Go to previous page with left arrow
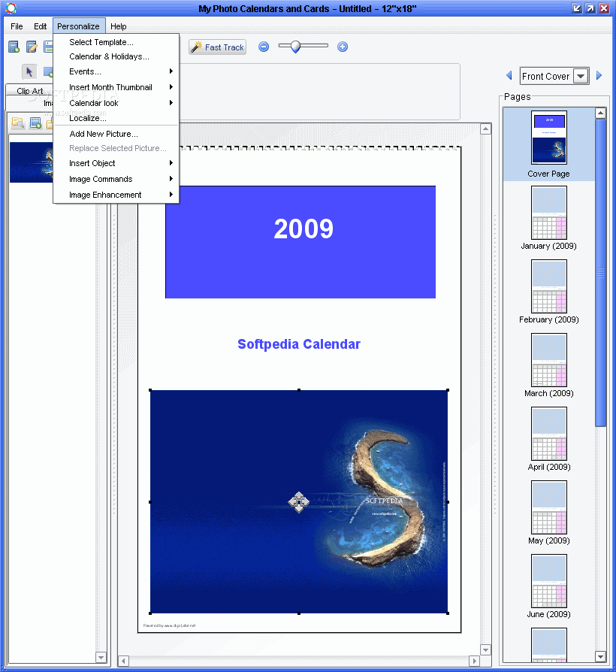The image size is (616, 672). point(509,76)
